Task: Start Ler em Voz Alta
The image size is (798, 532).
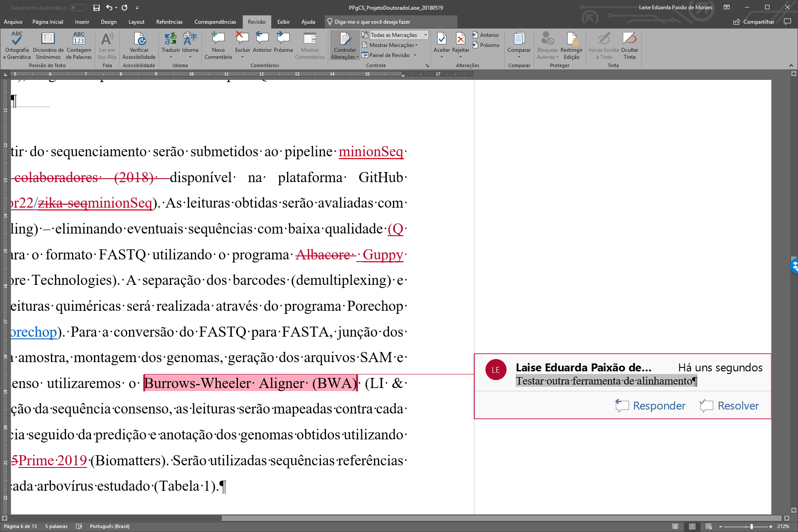Action: pyautogui.click(x=107, y=46)
